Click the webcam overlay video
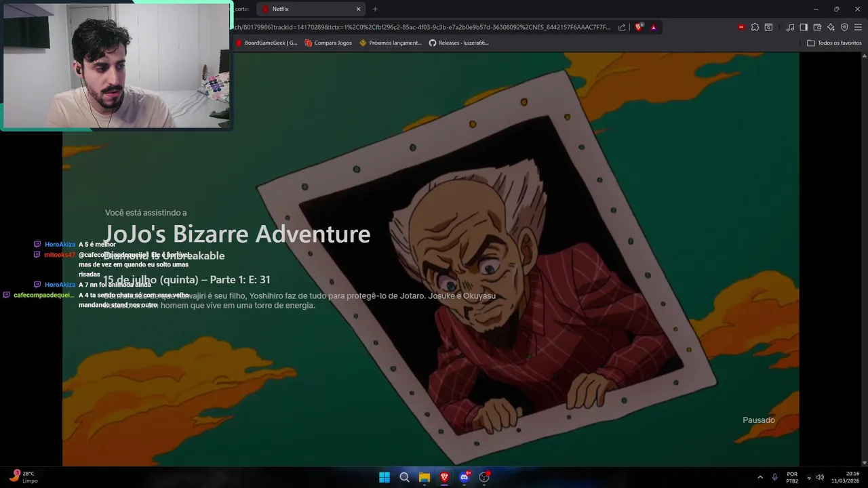This screenshot has height=488, width=868. pos(116,65)
